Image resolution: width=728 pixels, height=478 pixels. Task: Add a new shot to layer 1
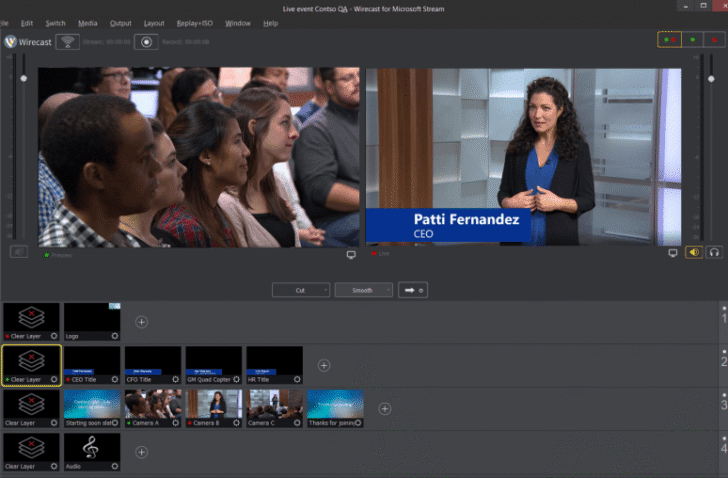click(x=142, y=322)
